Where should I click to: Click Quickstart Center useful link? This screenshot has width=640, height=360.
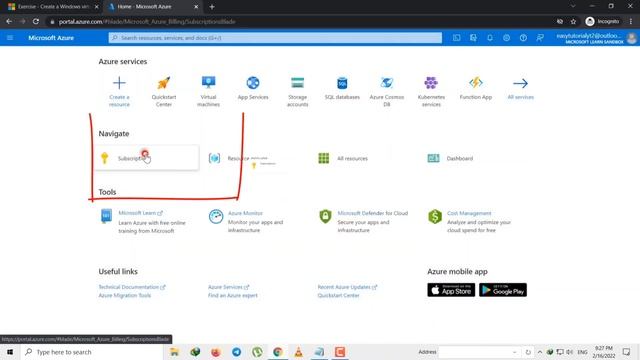click(338, 295)
